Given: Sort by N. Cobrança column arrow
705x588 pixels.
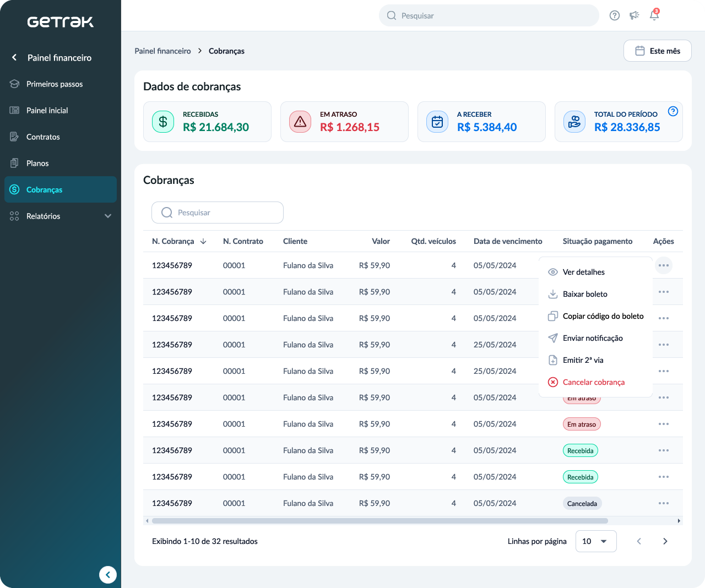Looking at the screenshot, I should coord(203,241).
